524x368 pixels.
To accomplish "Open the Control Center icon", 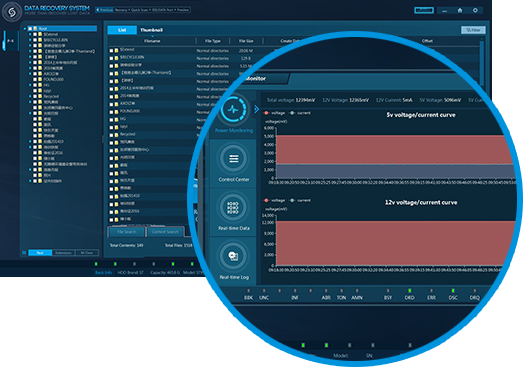I will (x=234, y=159).
